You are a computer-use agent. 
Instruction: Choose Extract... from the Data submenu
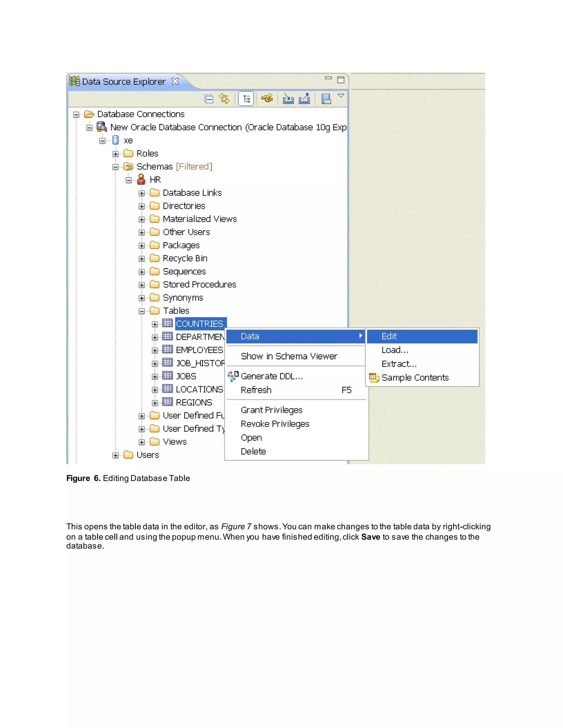(x=422, y=364)
